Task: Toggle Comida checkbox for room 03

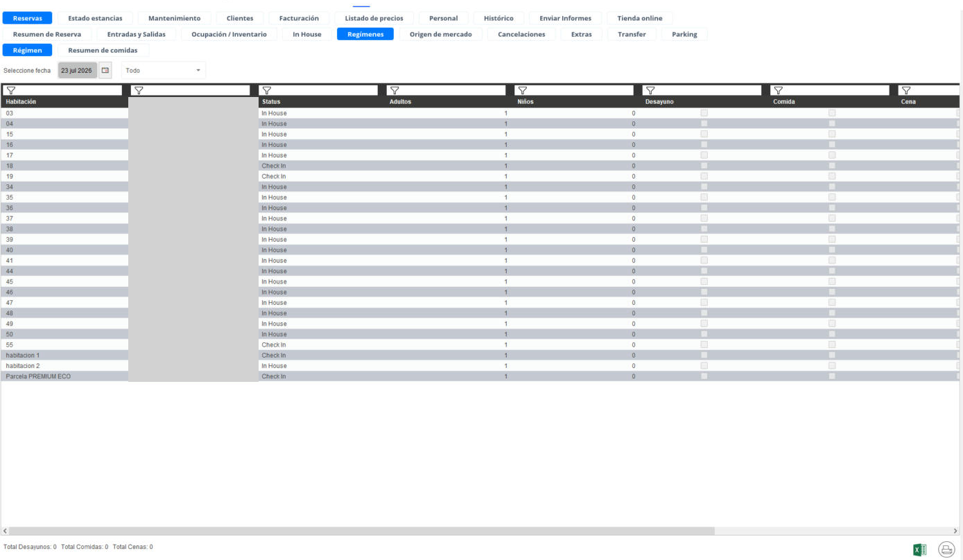Action: tap(832, 113)
